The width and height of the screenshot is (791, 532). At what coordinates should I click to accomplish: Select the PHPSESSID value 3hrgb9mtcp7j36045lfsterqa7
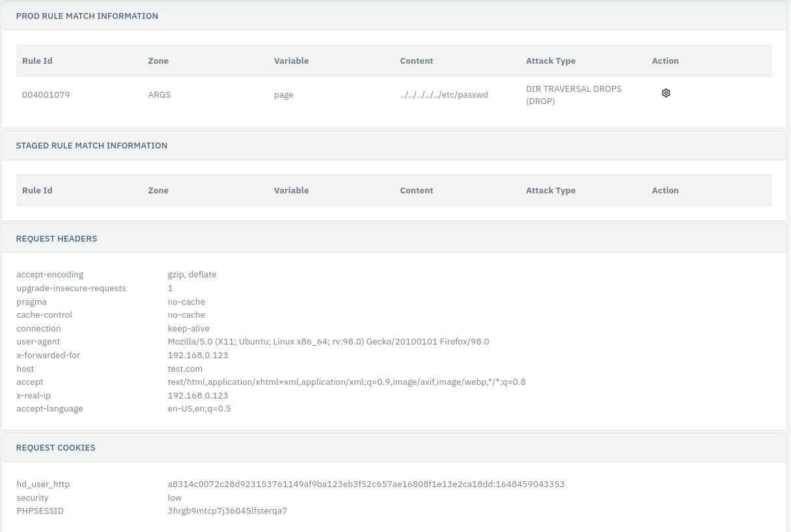tap(227, 511)
